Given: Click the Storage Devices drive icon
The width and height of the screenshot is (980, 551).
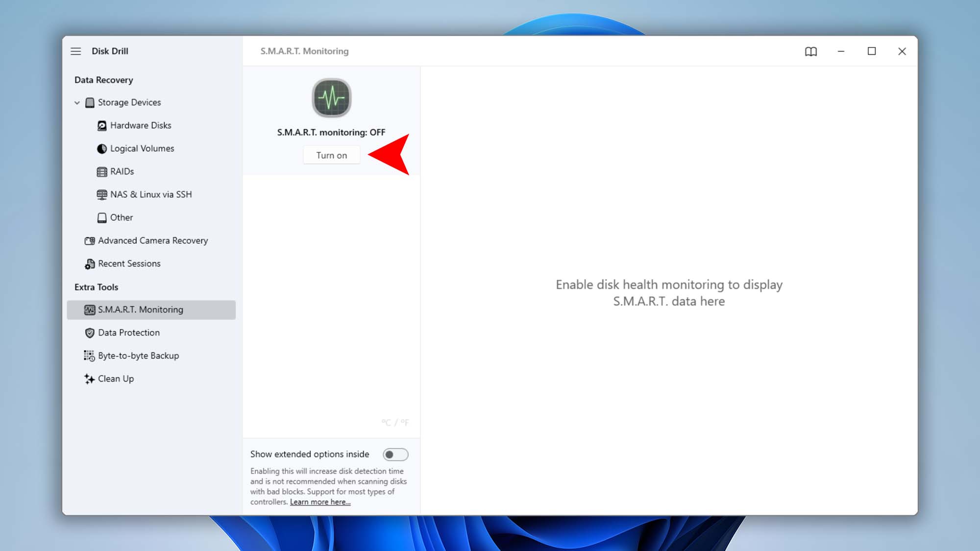Looking at the screenshot, I should 90,102.
